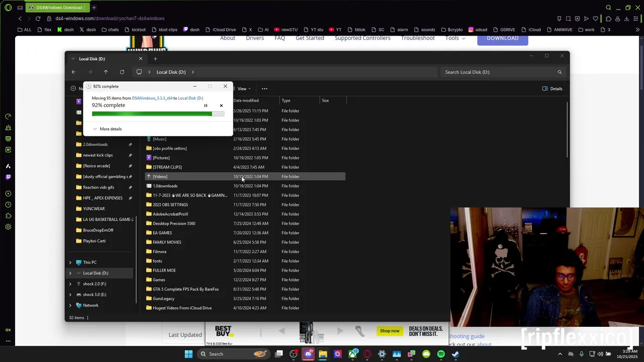Viewport: 644px width, 362px height.
Task: Open Discord from the taskbar
Action: [308, 354]
